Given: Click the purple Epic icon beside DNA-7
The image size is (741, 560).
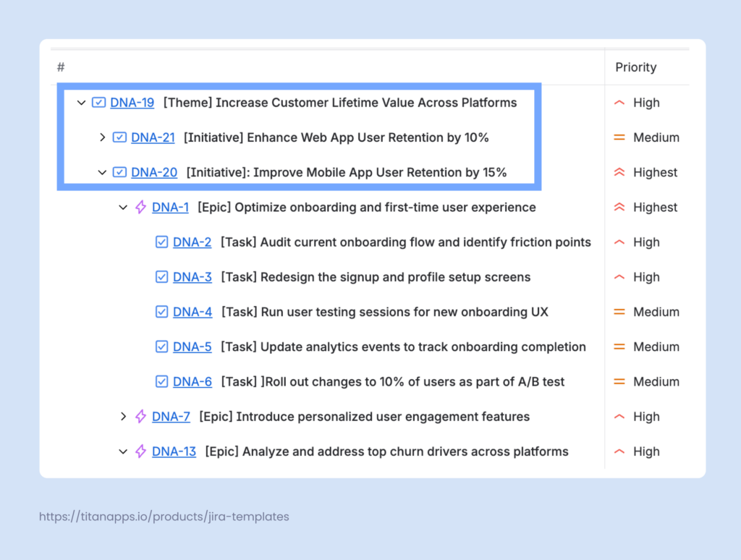Looking at the screenshot, I should 140,416.
